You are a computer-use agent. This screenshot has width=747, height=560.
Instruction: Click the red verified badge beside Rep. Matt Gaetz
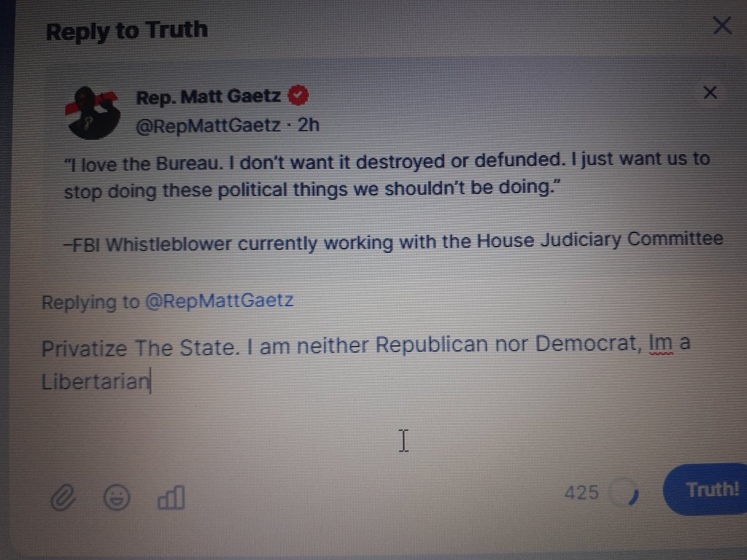click(x=298, y=96)
